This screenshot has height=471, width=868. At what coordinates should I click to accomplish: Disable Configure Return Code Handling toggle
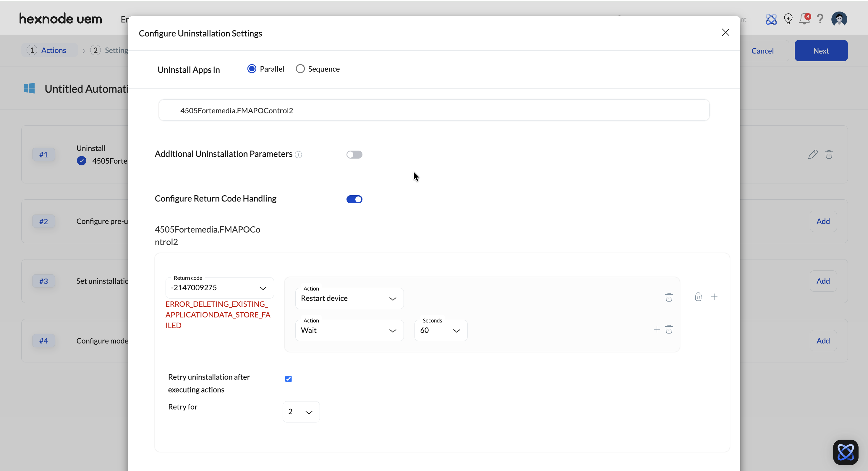coord(354,199)
